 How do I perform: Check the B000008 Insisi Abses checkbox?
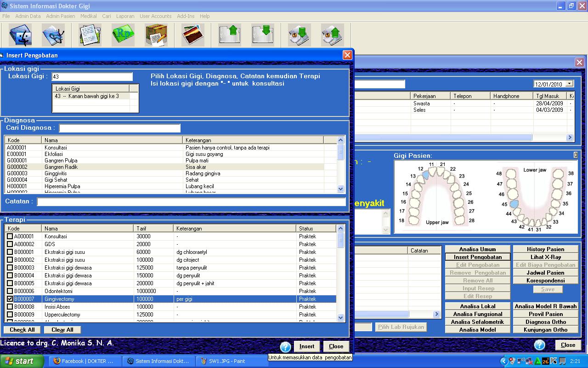(10, 307)
